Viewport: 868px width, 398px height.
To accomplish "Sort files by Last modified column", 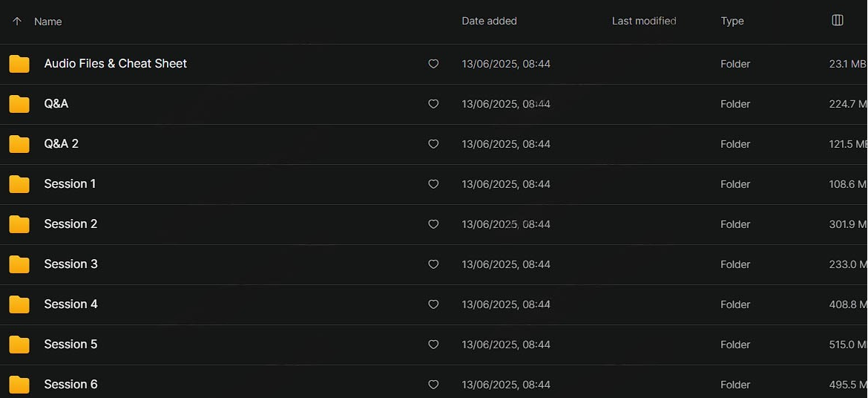I will (643, 22).
